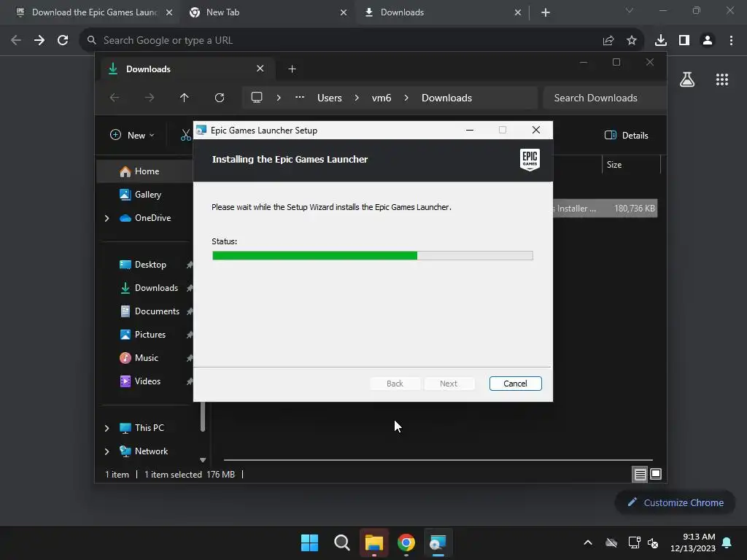The image size is (747, 560).
Task: Expand the OneDrive tree node
Action: (107, 218)
